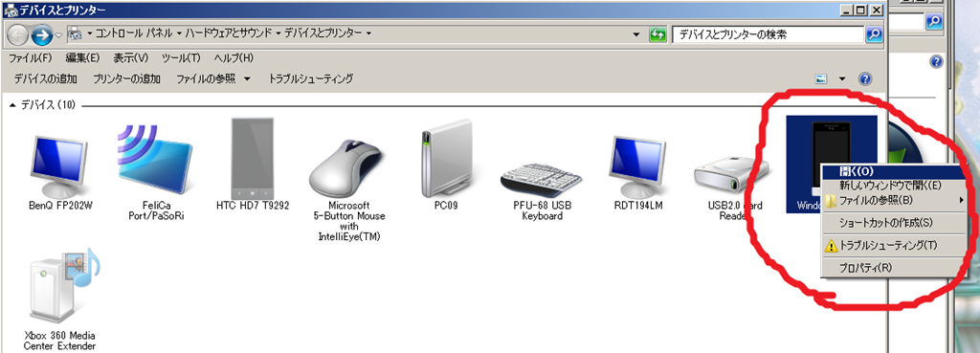Open ファイルの参照(B) submenu in context menu
This screenshot has width=980, height=353.
click(x=893, y=200)
